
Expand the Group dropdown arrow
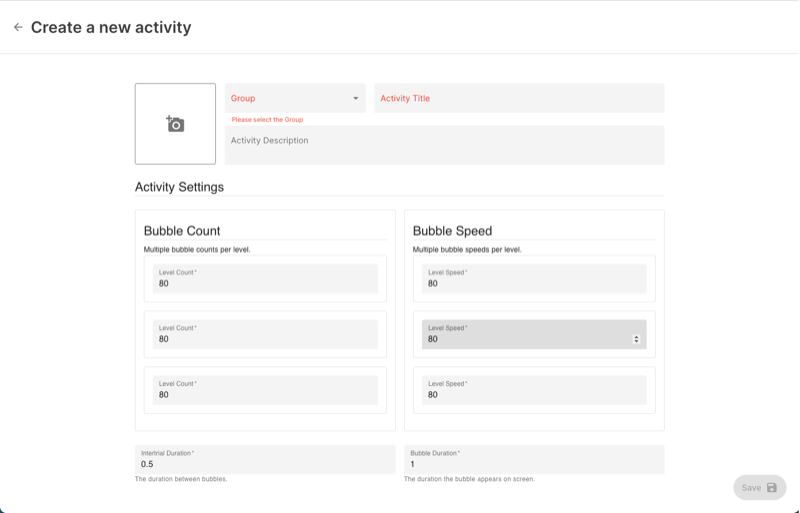click(x=355, y=98)
